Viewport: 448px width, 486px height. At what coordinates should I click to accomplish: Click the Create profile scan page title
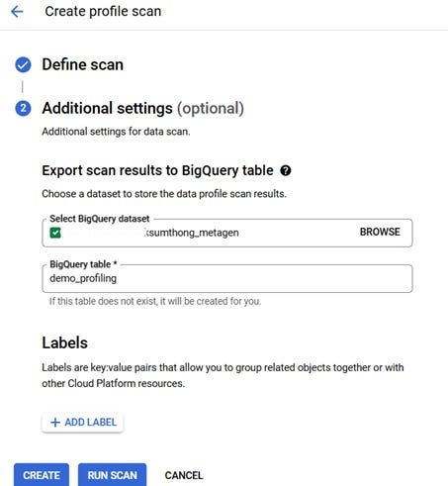(x=103, y=11)
